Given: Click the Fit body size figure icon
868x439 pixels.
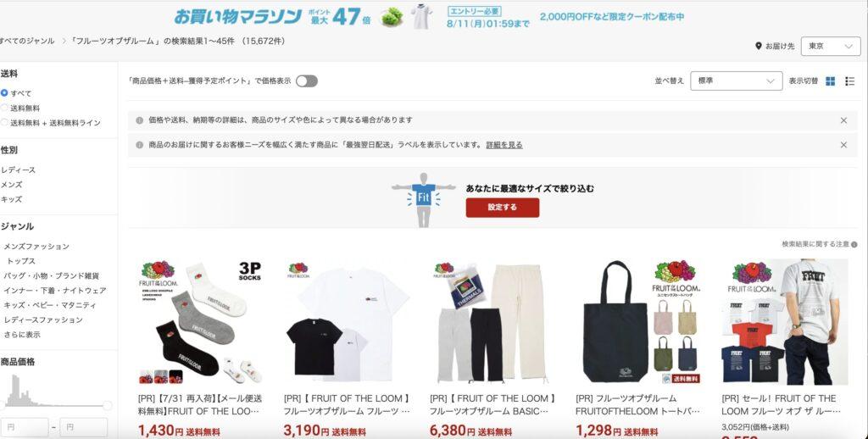Looking at the screenshot, I should point(424,199).
